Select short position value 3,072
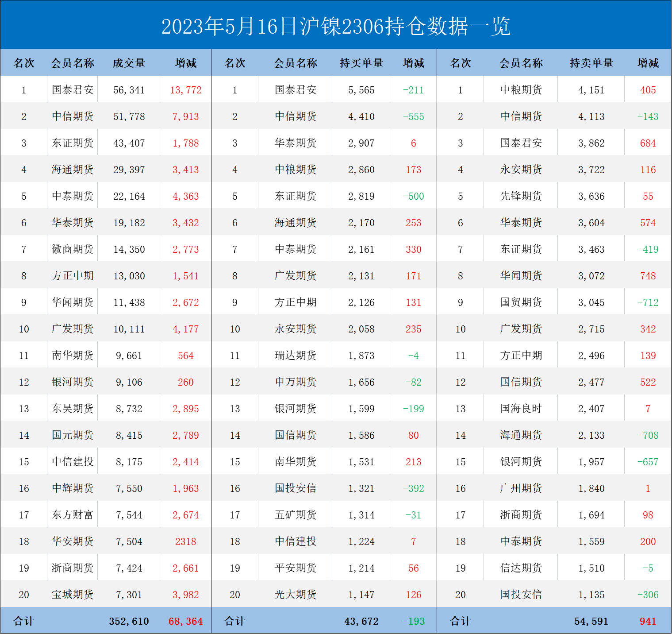This screenshot has width=672, height=634. [591, 276]
